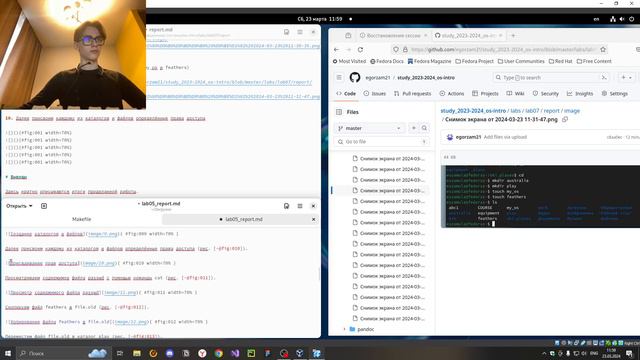The width and height of the screenshot is (640, 360).
Task: Open GitHub global navigation hamburger menu
Action: [x=339, y=78]
